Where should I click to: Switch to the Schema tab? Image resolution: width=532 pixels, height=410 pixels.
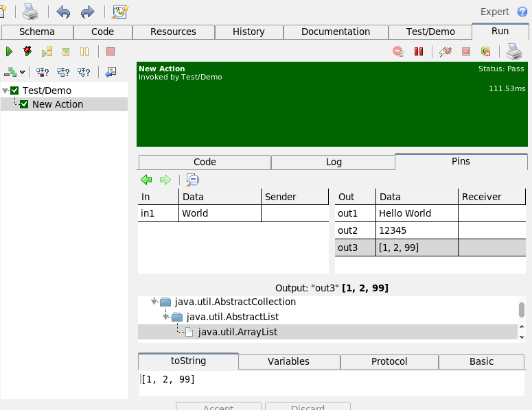coord(37,32)
